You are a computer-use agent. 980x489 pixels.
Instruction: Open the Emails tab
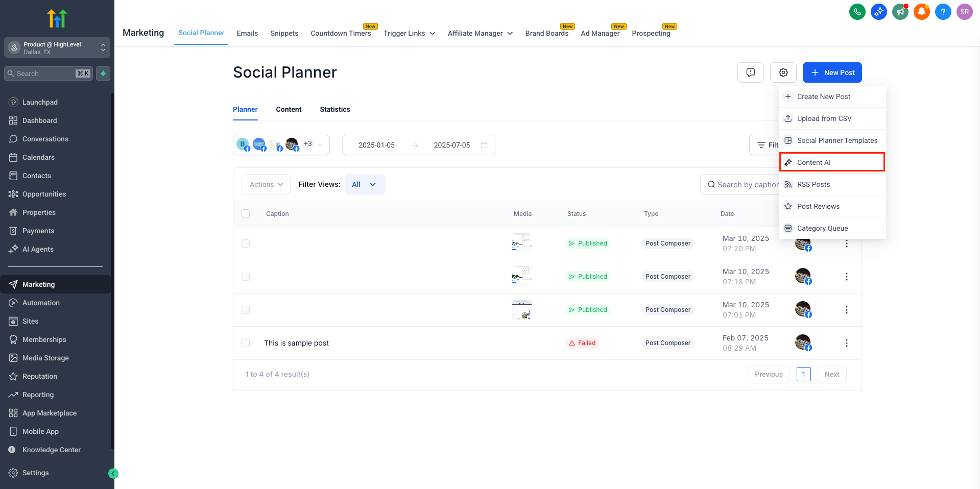247,33
